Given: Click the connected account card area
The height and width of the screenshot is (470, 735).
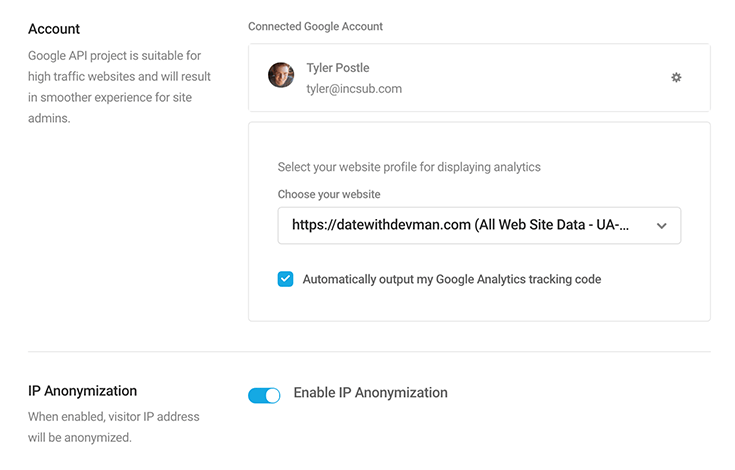Looking at the screenshot, I should (479, 77).
